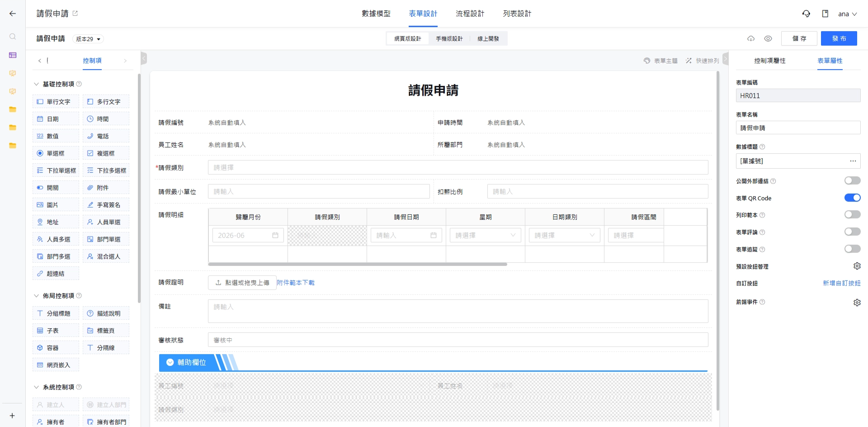Select the 圖片 control

[56, 205]
